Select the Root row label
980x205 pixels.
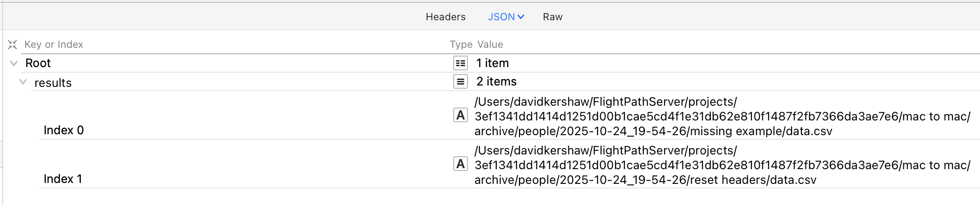[38, 63]
